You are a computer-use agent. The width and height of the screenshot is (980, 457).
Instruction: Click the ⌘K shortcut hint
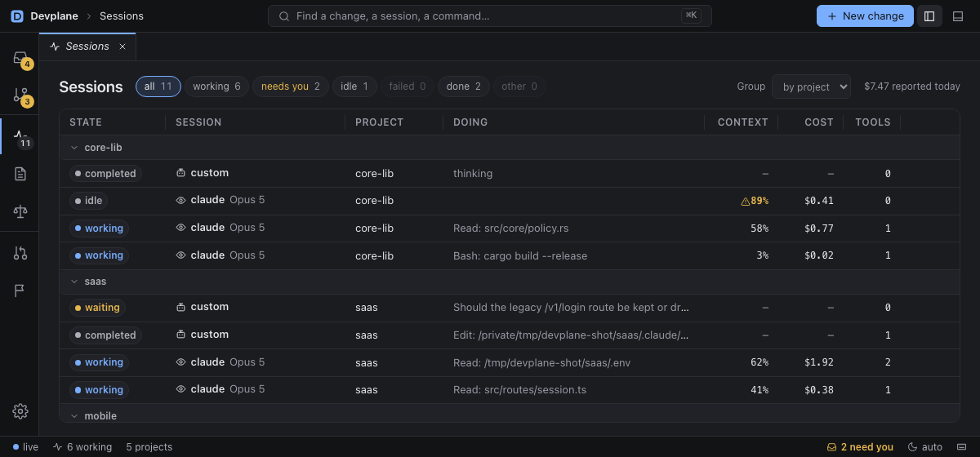click(x=691, y=16)
